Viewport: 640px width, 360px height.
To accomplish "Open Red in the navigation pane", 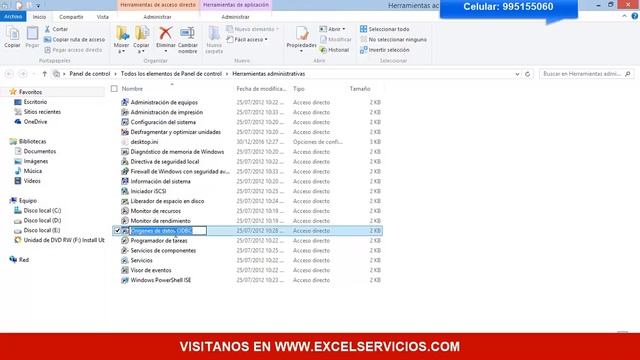I will pos(24,260).
